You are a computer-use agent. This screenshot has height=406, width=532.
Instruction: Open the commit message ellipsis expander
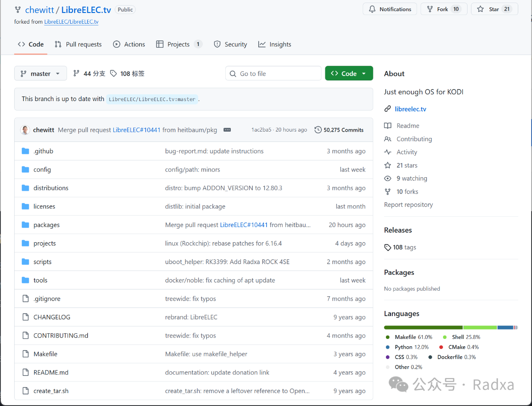pyautogui.click(x=227, y=130)
